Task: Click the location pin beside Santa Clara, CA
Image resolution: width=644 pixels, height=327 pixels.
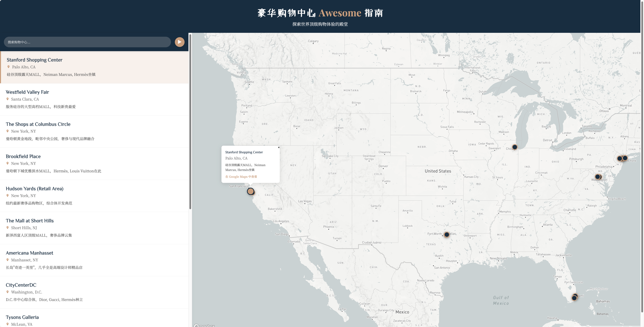Action: pos(8,99)
